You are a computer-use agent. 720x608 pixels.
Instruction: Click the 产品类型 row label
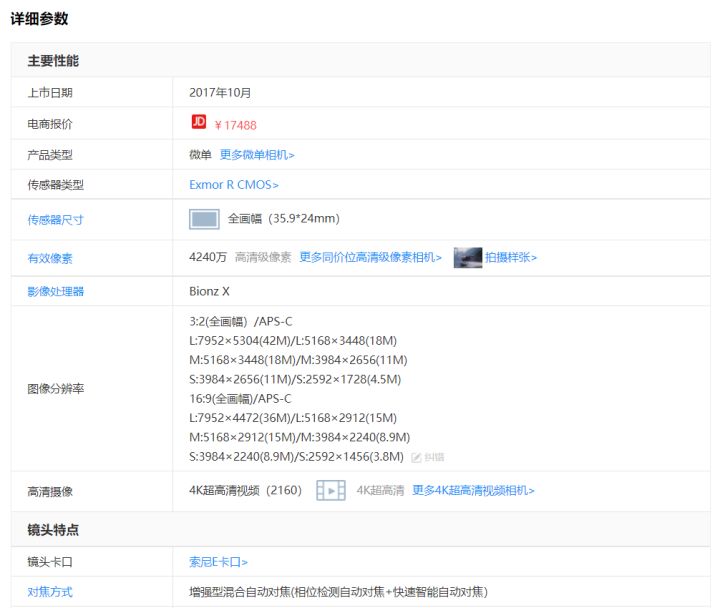coord(50,155)
